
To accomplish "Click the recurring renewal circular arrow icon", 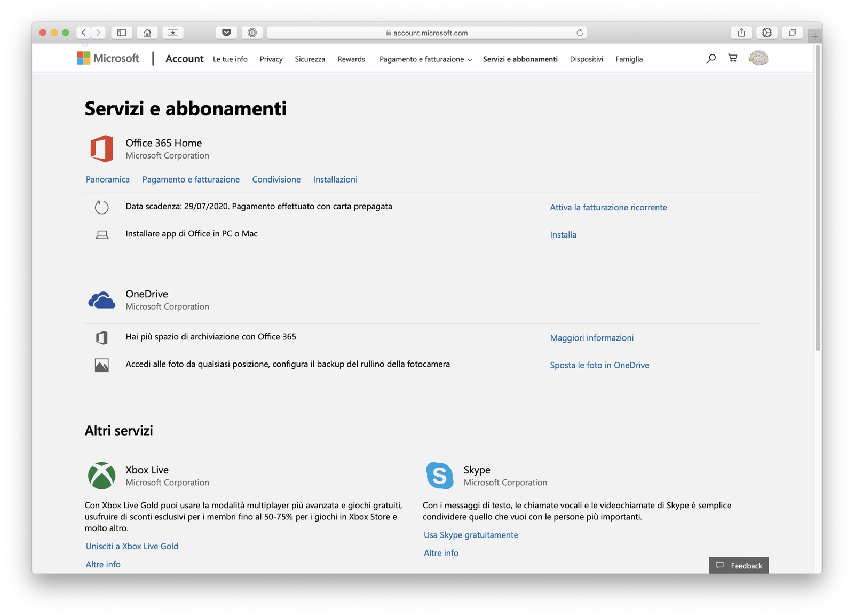I will tap(101, 207).
